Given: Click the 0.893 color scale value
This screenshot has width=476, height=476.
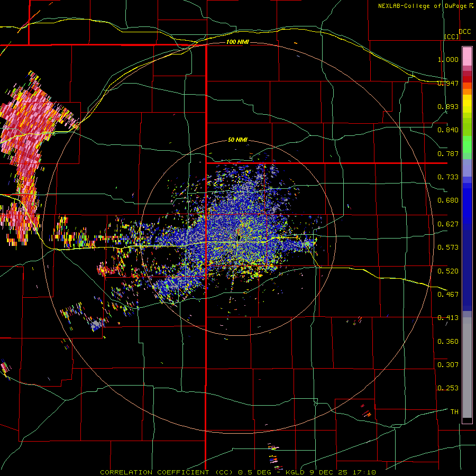Looking at the screenshot, I should click(x=448, y=106).
